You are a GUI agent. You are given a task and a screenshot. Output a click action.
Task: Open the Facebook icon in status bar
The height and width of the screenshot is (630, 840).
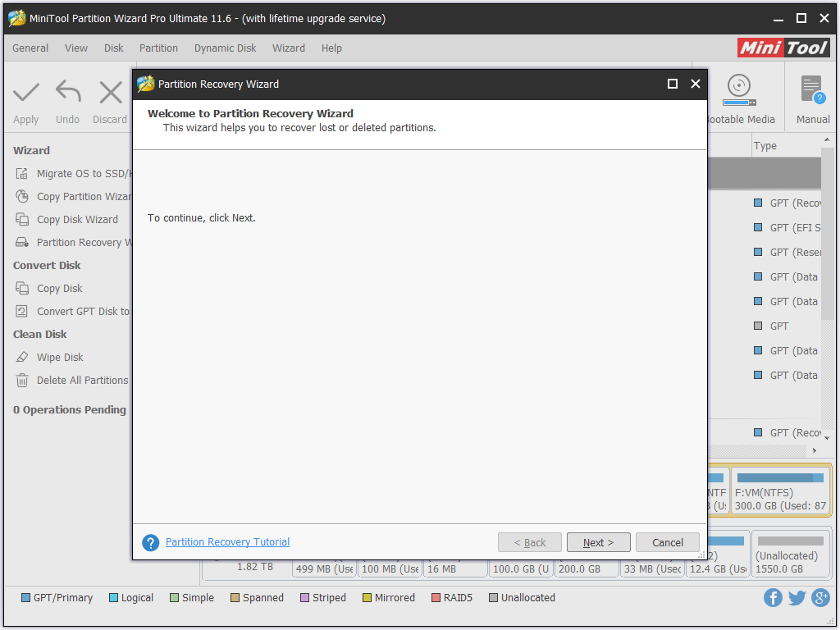click(x=773, y=597)
